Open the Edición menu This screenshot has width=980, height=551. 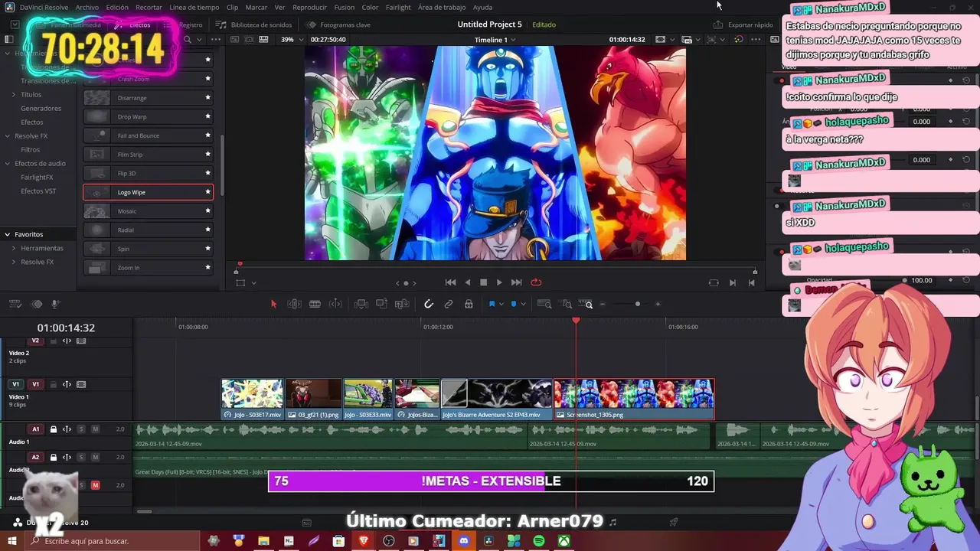tap(117, 7)
